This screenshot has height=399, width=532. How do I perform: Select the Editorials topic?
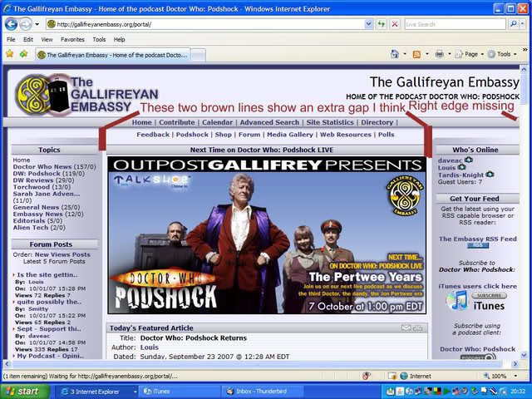coord(29,220)
